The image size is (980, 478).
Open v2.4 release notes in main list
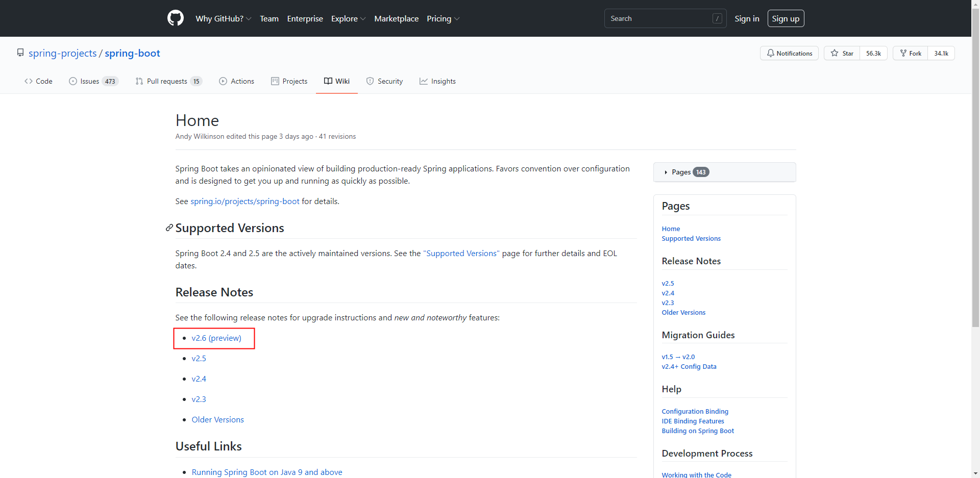pos(199,379)
